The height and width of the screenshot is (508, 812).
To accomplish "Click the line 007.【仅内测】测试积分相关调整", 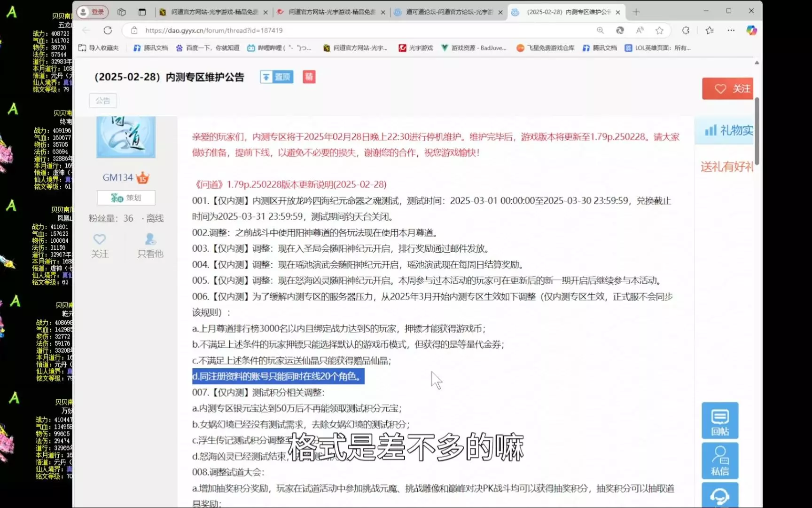I will click(x=258, y=392).
